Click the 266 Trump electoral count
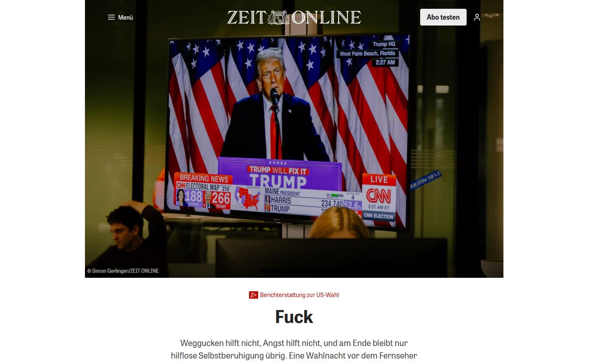Screen dimensions: 598x364 (220, 198)
